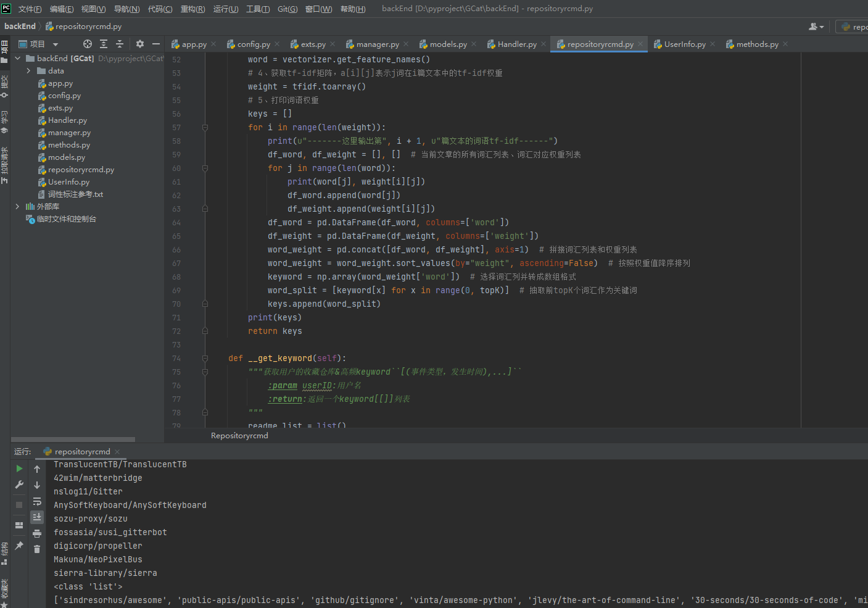
Task: Open the 帮助(H) menu
Action: click(x=353, y=9)
